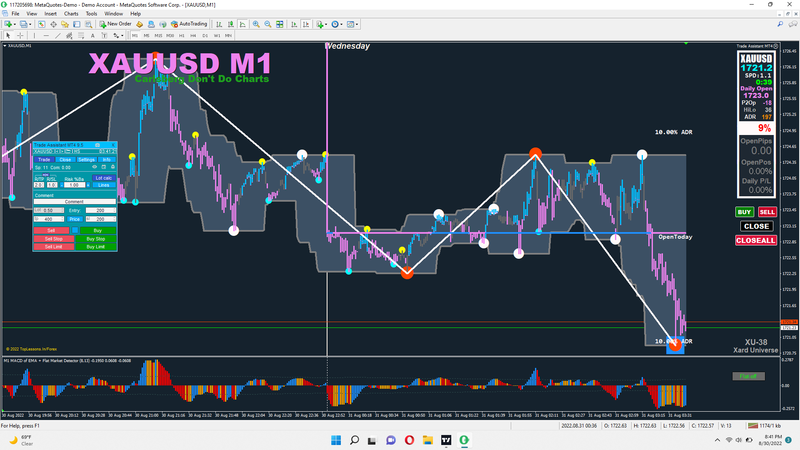Switch to Settings tab in Trade Assistant

87,160
